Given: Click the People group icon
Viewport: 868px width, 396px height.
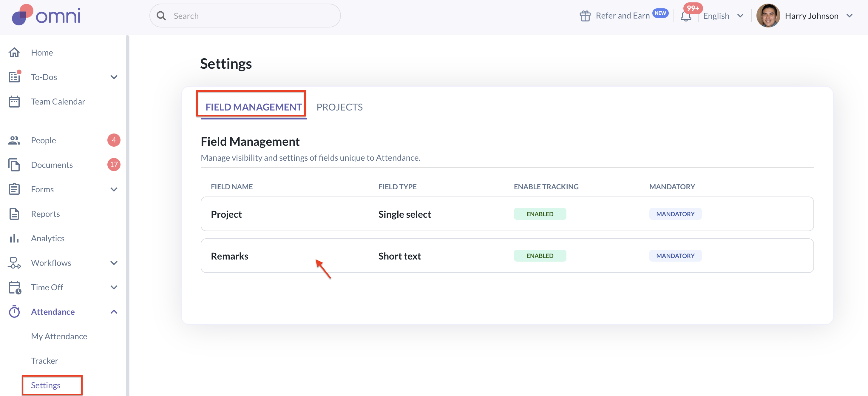Looking at the screenshot, I should click(x=14, y=140).
